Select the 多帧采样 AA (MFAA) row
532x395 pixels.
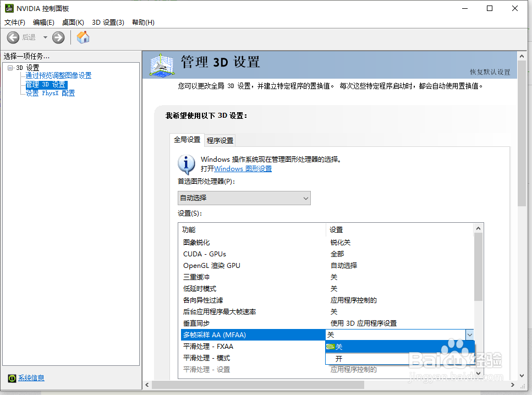pos(253,335)
